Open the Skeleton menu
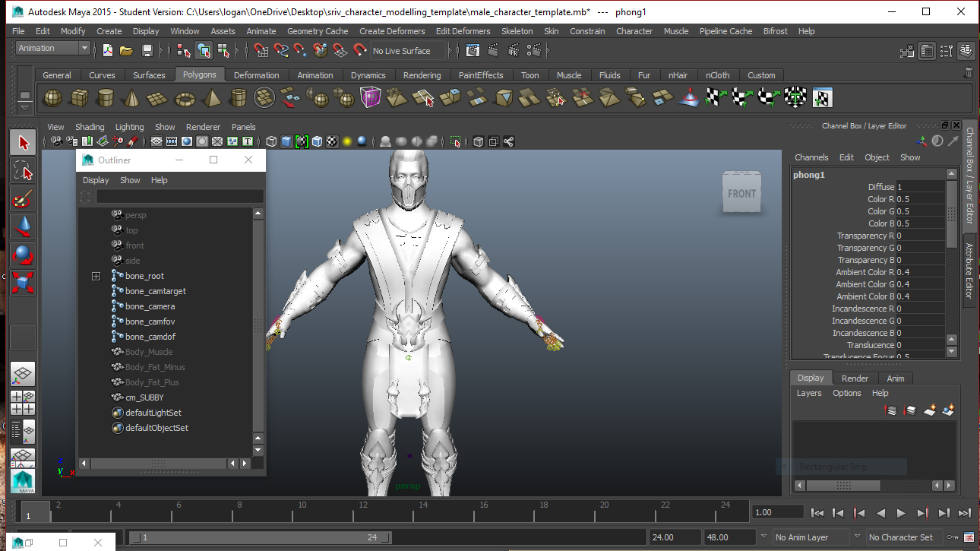 (517, 31)
